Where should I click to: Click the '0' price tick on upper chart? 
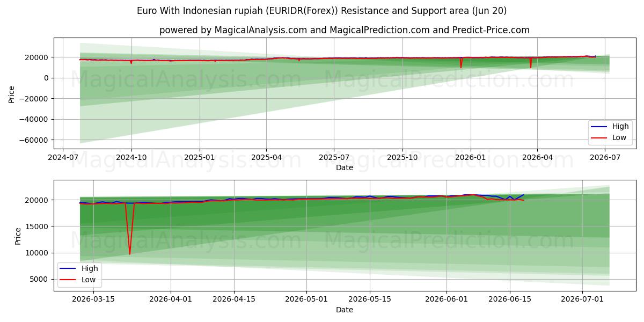47,78
